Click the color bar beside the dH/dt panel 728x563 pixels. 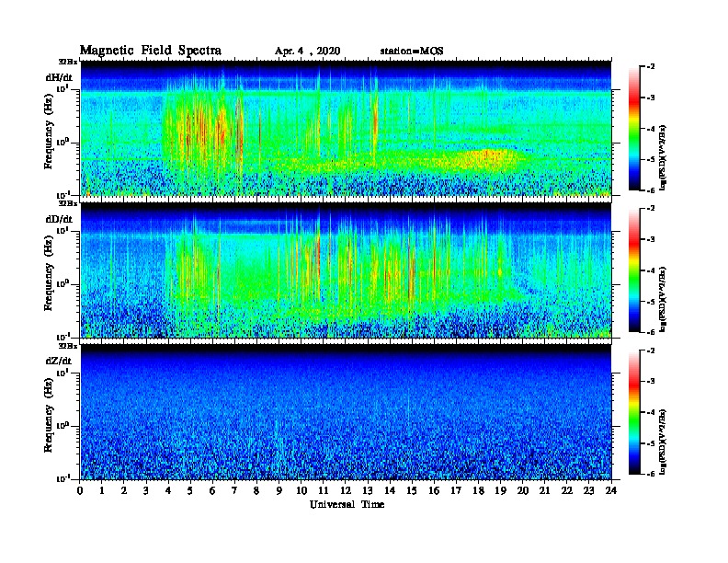[x=634, y=128]
